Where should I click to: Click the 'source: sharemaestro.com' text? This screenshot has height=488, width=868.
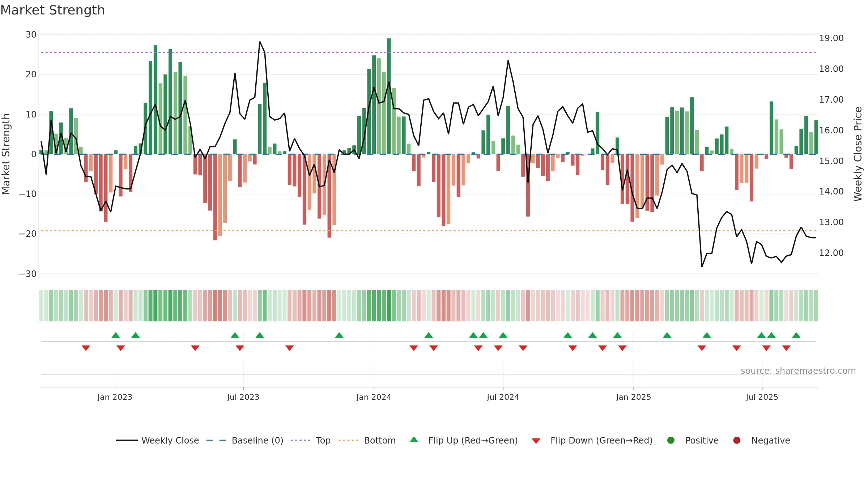(x=798, y=371)
